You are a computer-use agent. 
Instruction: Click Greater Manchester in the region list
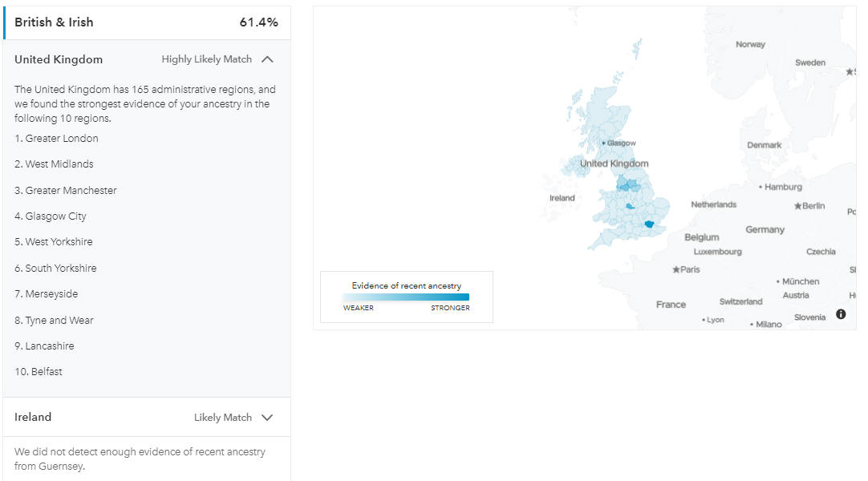point(66,190)
